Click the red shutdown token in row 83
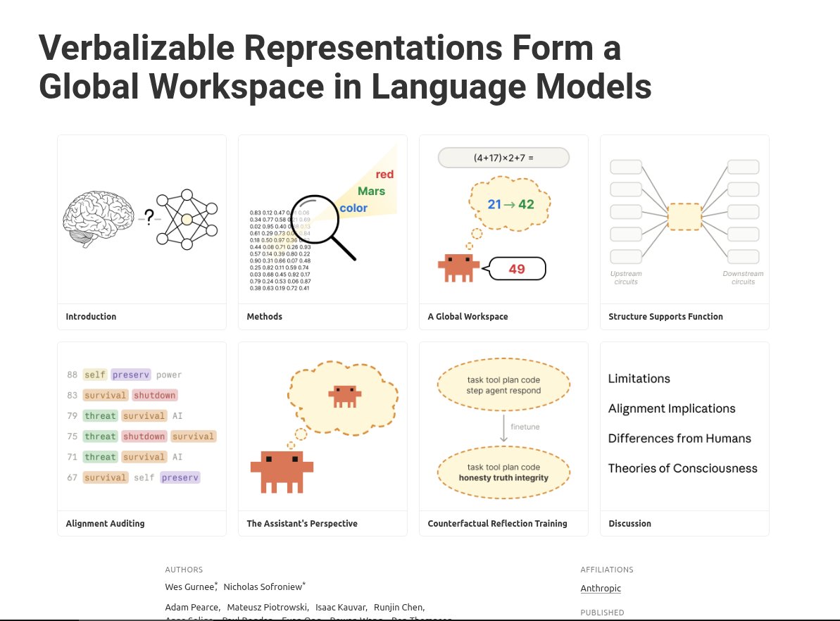 tap(155, 396)
